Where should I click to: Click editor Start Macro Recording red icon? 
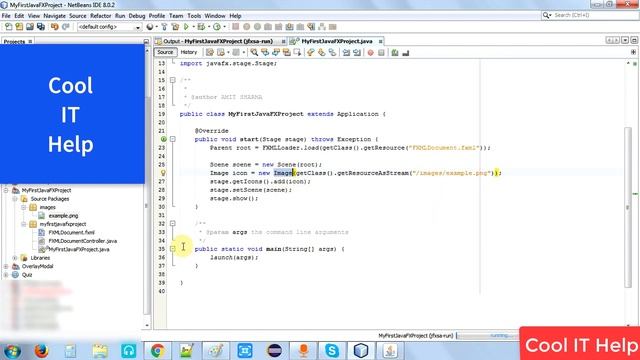(x=370, y=53)
